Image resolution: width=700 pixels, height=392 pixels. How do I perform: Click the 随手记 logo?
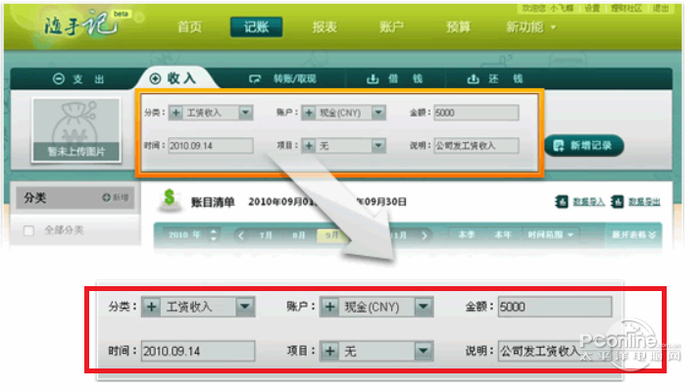click(82, 25)
